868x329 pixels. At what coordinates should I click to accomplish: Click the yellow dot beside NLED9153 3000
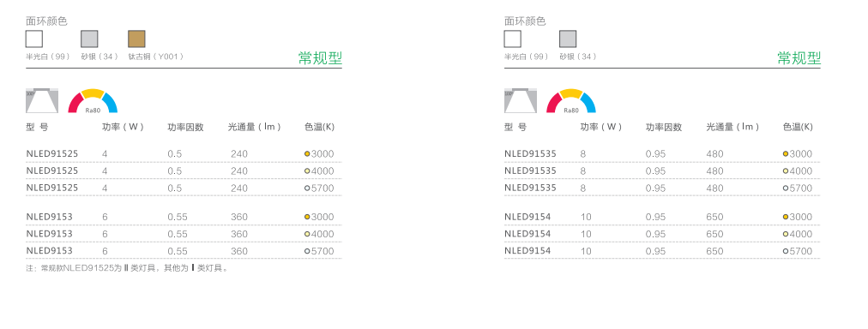307,217
